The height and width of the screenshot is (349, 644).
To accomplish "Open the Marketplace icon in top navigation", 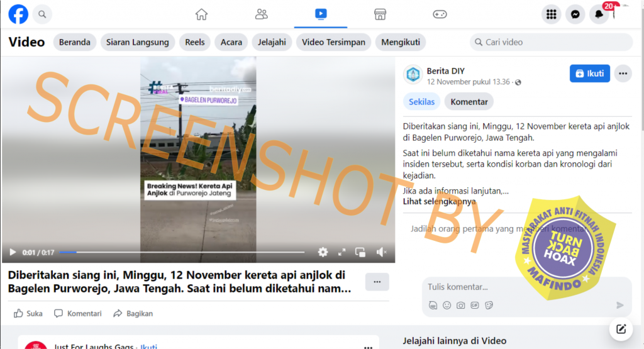I will tap(380, 14).
